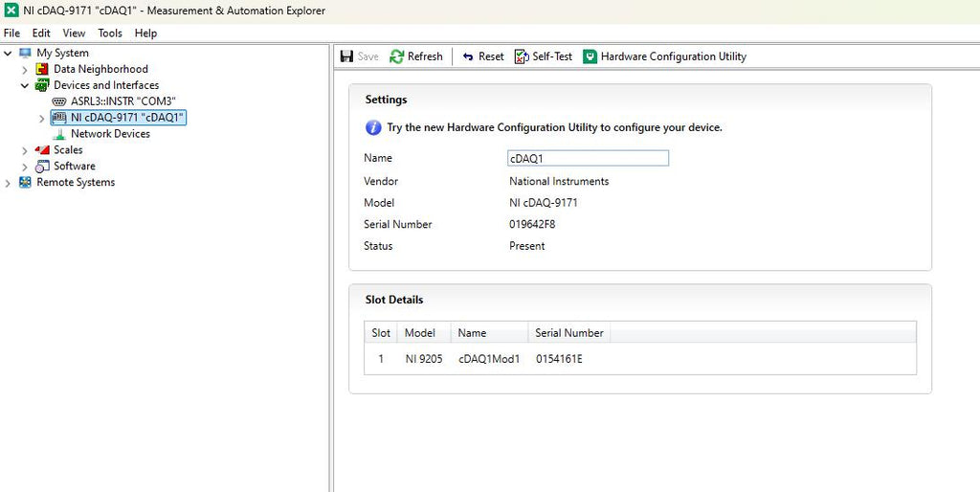The width and height of the screenshot is (980, 492).
Task: Click the National Instruments vendor value
Action: click(x=559, y=181)
